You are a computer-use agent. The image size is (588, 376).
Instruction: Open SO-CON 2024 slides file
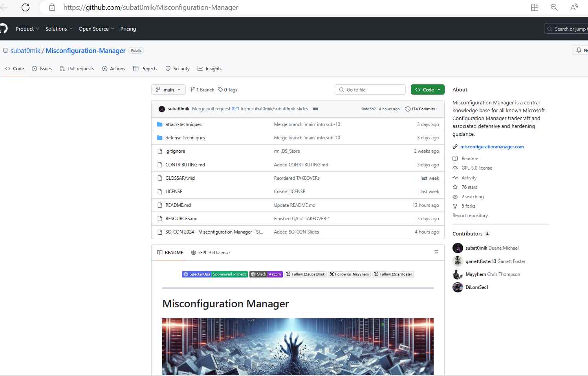point(214,232)
